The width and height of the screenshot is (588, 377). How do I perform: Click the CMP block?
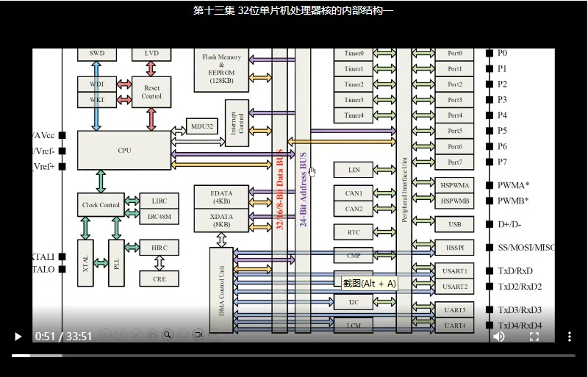pos(354,256)
